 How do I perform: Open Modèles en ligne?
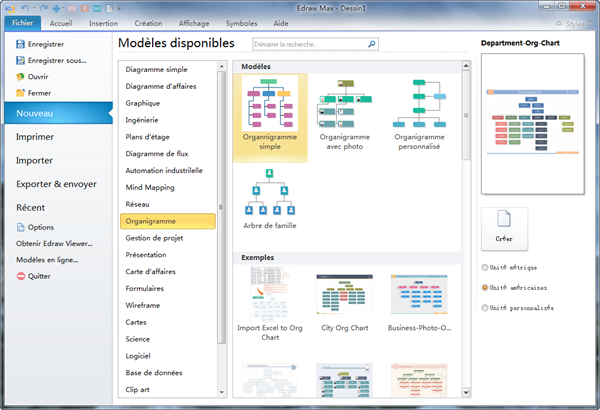coord(47,260)
